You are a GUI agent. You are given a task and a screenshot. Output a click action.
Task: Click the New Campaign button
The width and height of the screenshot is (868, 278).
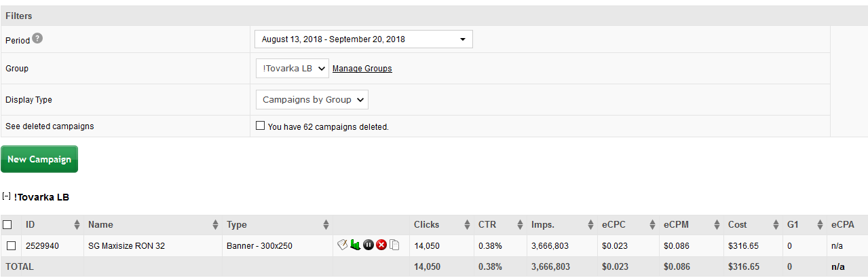click(x=39, y=159)
